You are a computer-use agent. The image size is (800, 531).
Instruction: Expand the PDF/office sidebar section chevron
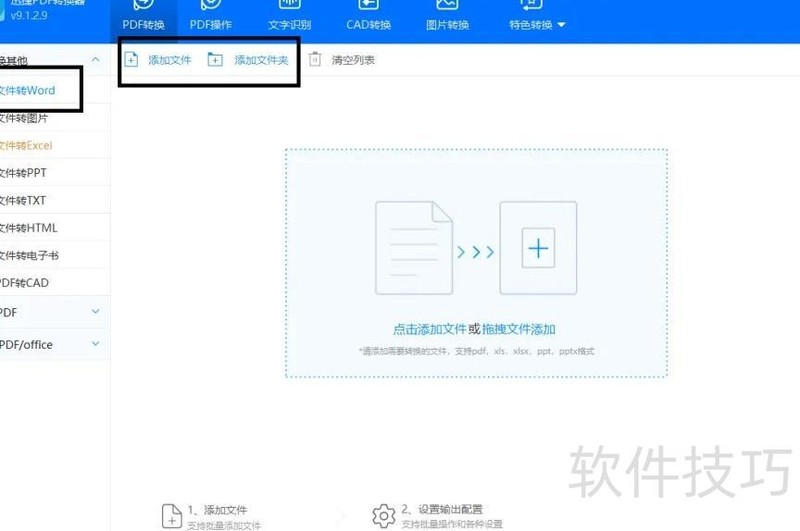pyautogui.click(x=95, y=344)
